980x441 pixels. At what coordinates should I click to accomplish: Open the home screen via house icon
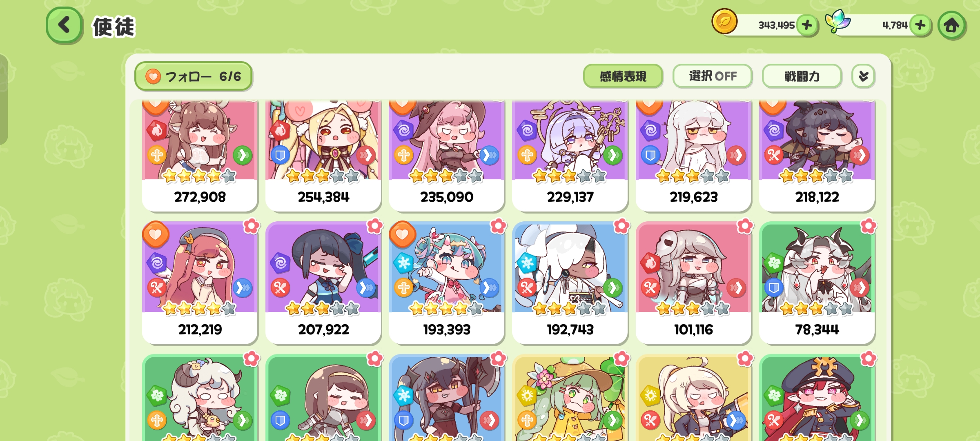(952, 25)
